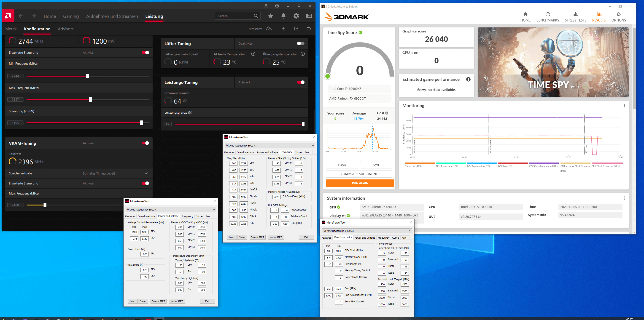Open Radeon settings gear
The width and height of the screenshot is (644, 320).
(296, 16)
